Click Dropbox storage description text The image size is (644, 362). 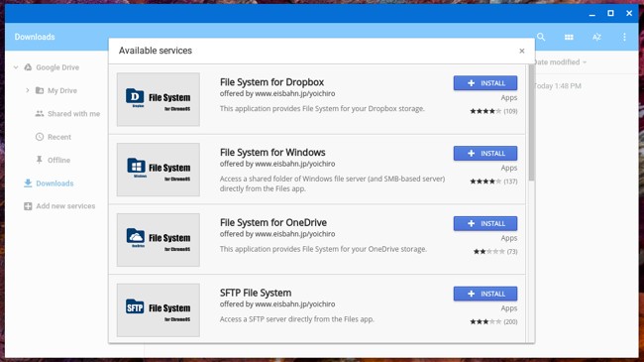(x=322, y=109)
